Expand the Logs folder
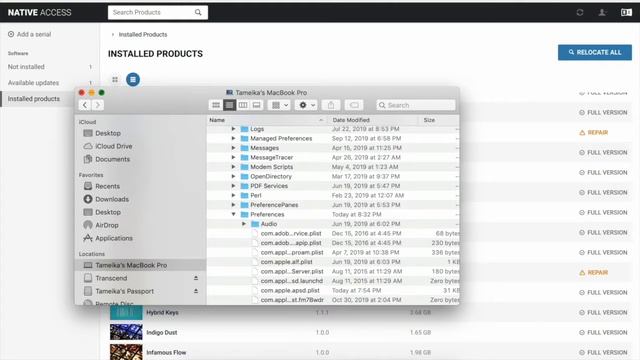The image size is (640, 360). [x=233, y=129]
